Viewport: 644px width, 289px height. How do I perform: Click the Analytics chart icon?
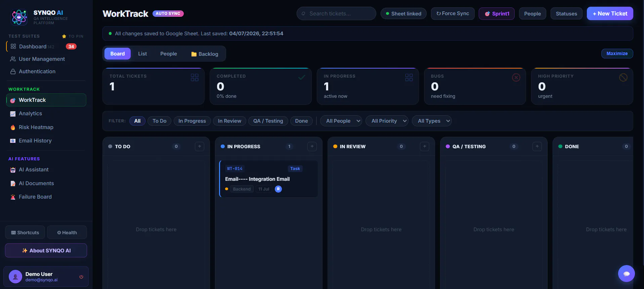[x=13, y=114]
